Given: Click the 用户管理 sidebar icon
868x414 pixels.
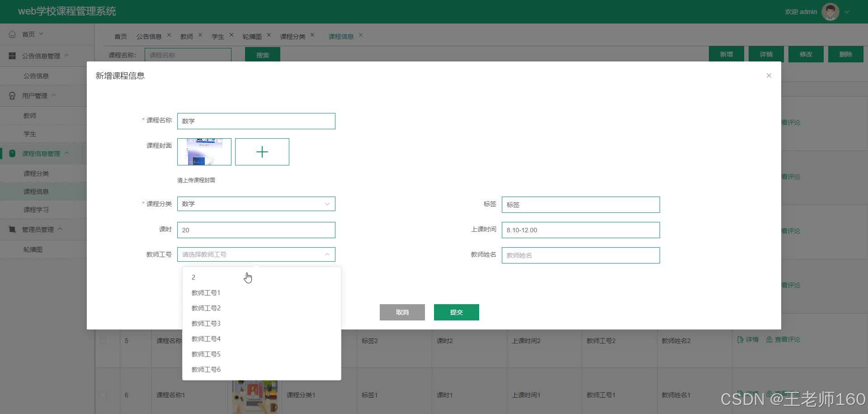Looking at the screenshot, I should tap(12, 96).
